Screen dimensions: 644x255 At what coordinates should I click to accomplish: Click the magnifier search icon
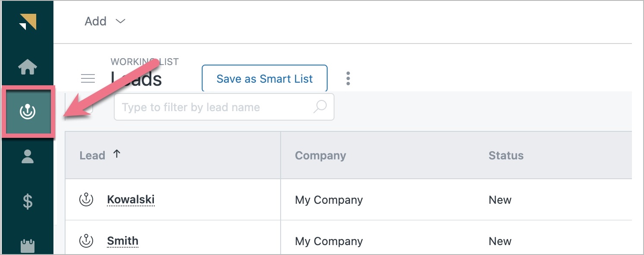pos(320,107)
